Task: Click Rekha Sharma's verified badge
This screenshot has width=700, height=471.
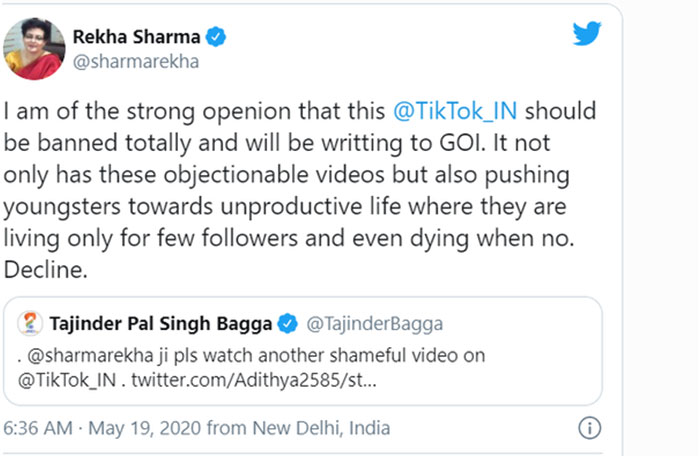Action: 215,37
